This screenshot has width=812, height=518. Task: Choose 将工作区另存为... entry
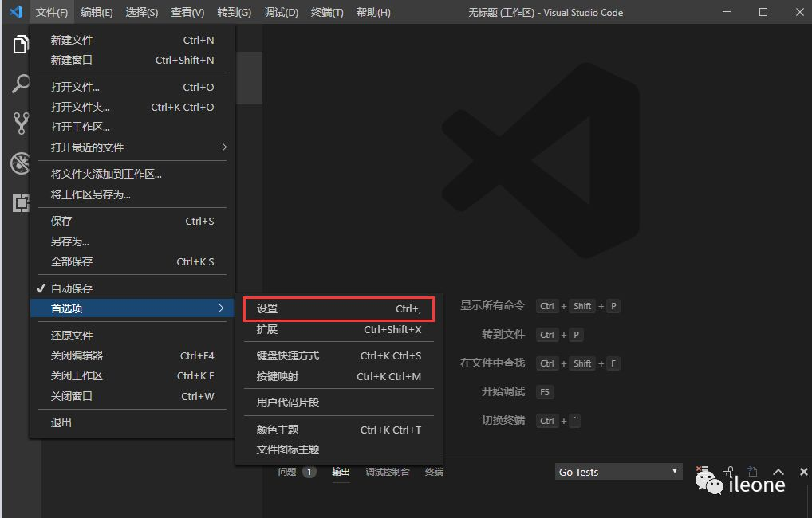[132, 194]
